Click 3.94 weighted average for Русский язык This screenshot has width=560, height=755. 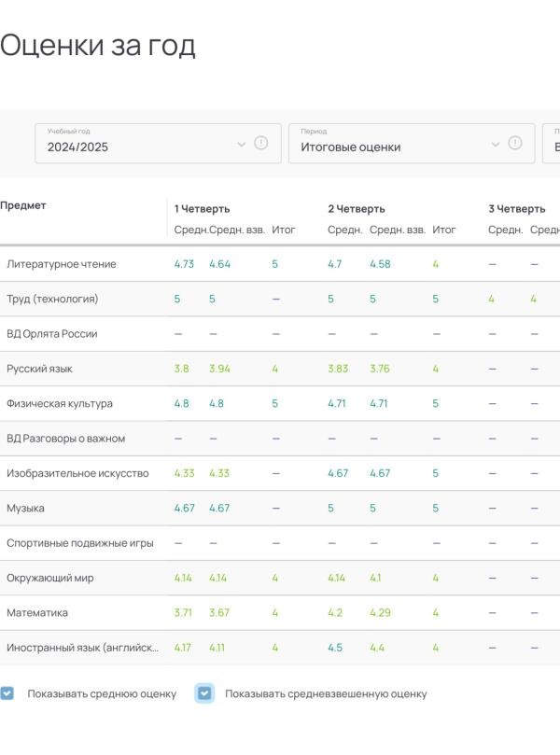[x=219, y=369]
